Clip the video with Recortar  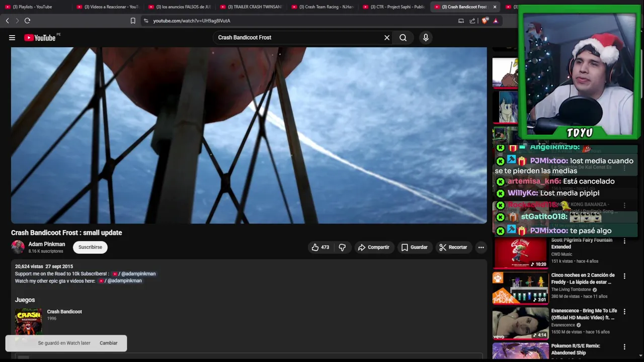click(x=453, y=247)
